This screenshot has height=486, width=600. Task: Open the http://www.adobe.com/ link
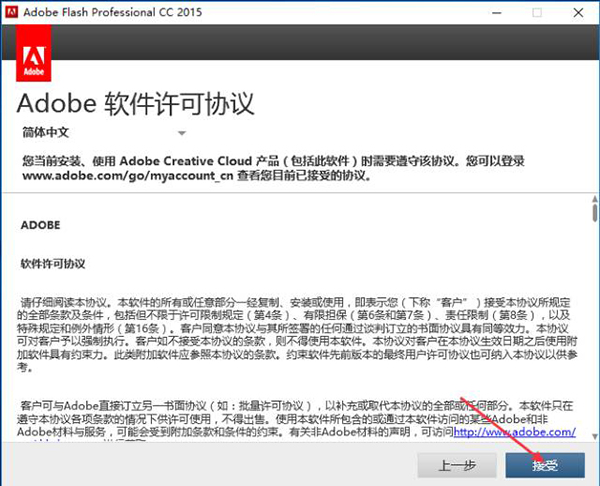pyautogui.click(x=514, y=432)
